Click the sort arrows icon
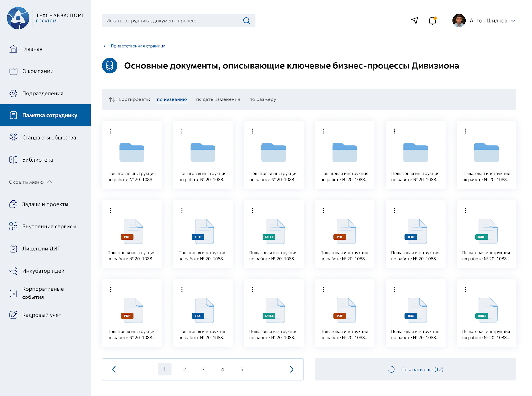The height and width of the screenshot is (396, 532). (112, 99)
